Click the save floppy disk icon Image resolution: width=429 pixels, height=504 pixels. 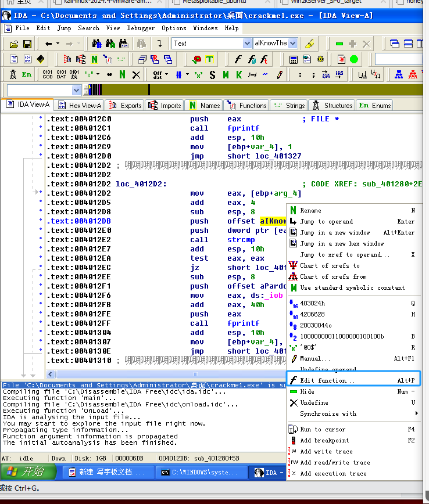click(27, 44)
